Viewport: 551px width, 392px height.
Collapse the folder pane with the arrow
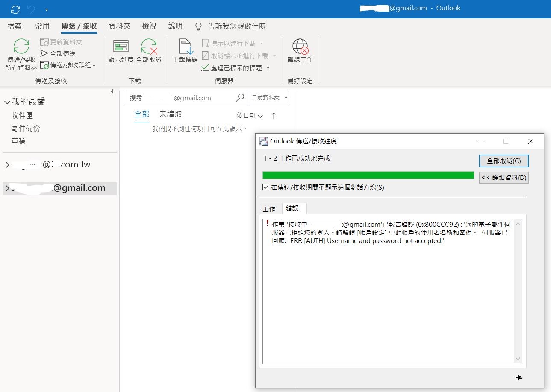tap(112, 91)
